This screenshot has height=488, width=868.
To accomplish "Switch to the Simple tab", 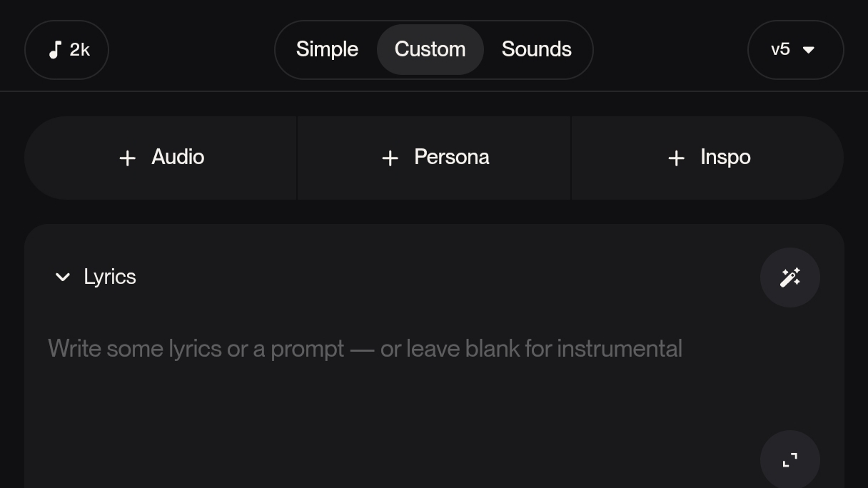I will [x=327, y=50].
